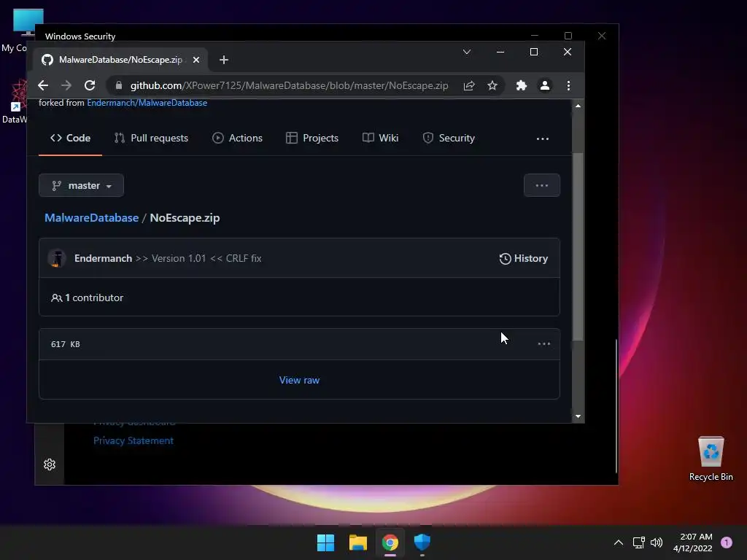Open the Pull requests tab
The image size is (747, 560).
pos(152,138)
